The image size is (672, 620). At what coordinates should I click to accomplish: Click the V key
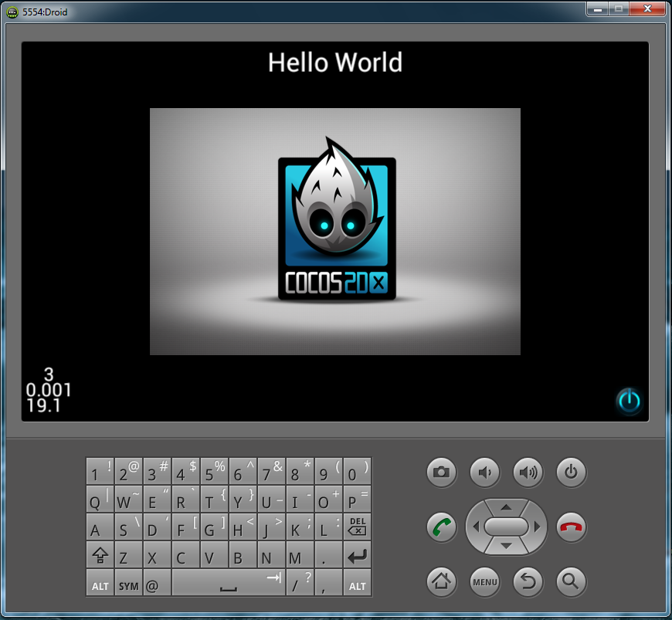pyautogui.click(x=214, y=554)
